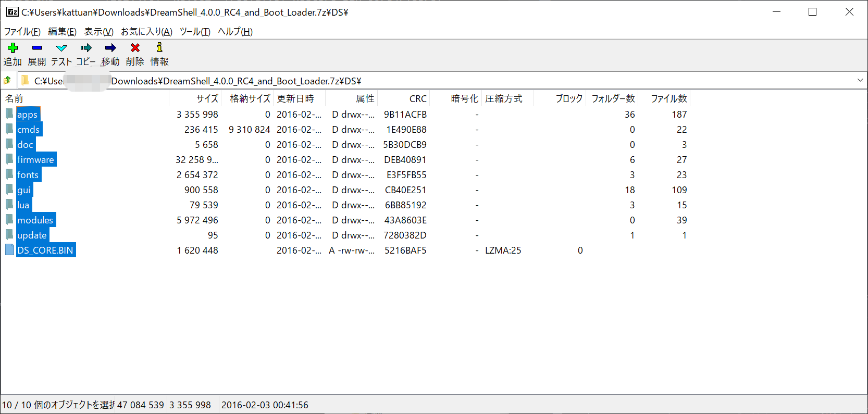
Task: Select the gui folder icon
Action: [9, 190]
